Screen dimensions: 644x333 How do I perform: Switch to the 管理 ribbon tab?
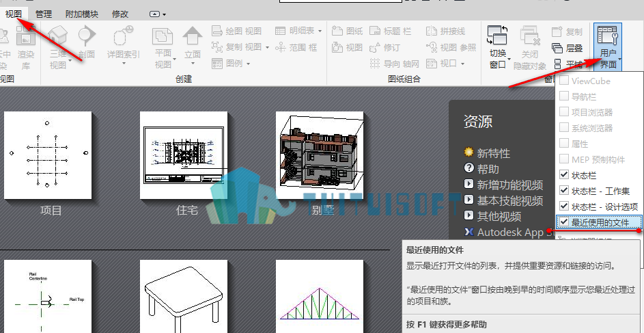pyautogui.click(x=44, y=14)
